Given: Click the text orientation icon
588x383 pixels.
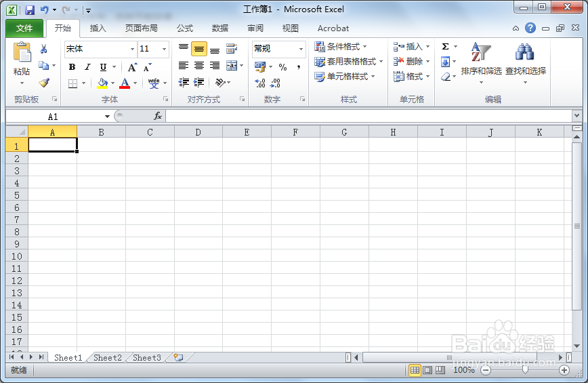Looking at the screenshot, I should click(x=220, y=82).
